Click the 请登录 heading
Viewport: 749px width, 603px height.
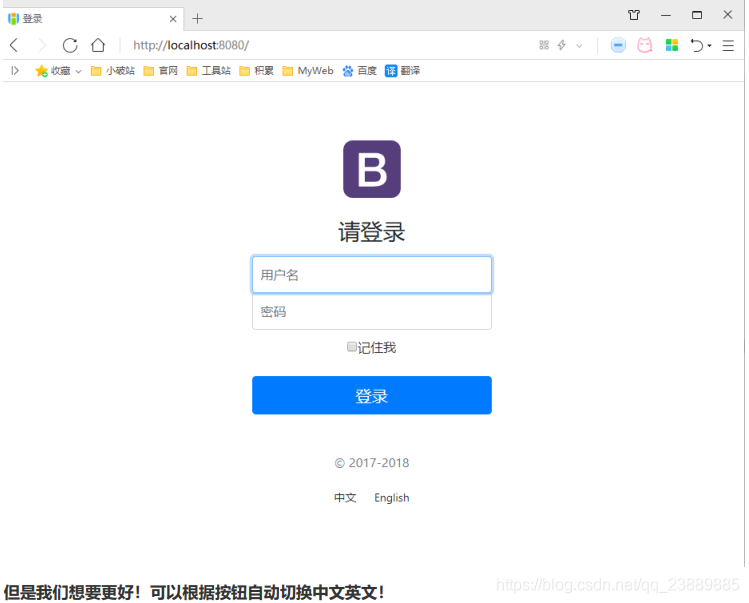click(x=372, y=232)
